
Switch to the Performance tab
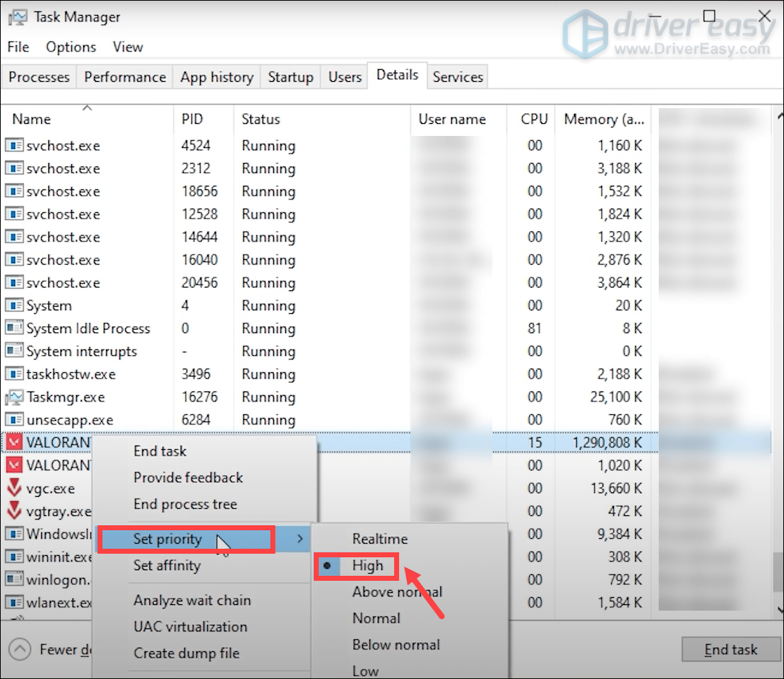click(x=125, y=77)
